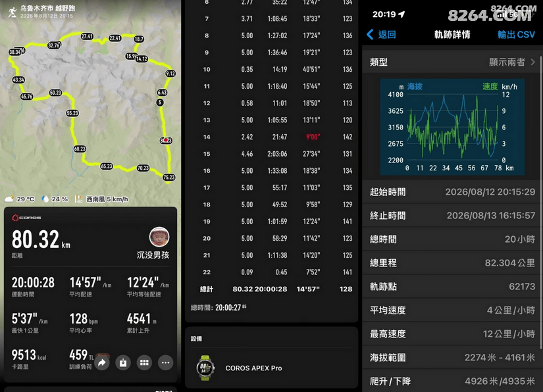543x392 pixels.
Task: Tap the red 9'00" pace in lap 14
Action: (x=313, y=137)
